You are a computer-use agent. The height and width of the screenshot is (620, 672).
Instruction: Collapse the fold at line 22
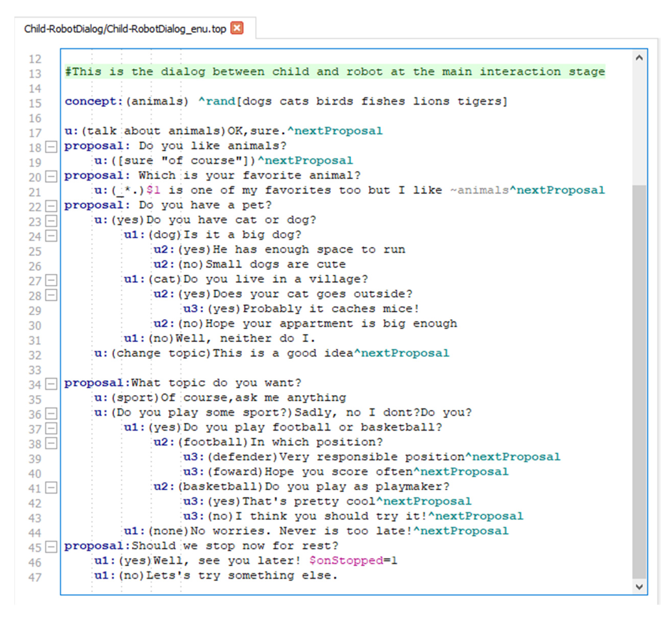pyautogui.click(x=51, y=206)
